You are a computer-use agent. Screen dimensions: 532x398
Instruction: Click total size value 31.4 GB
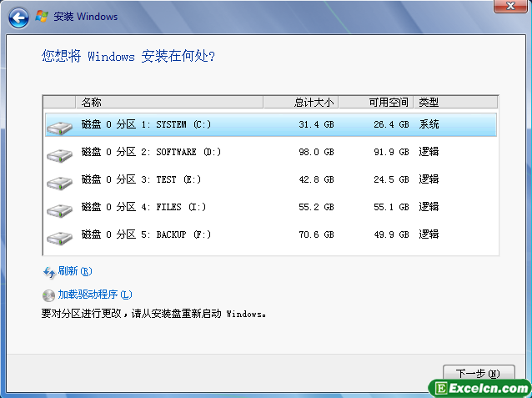316,124
